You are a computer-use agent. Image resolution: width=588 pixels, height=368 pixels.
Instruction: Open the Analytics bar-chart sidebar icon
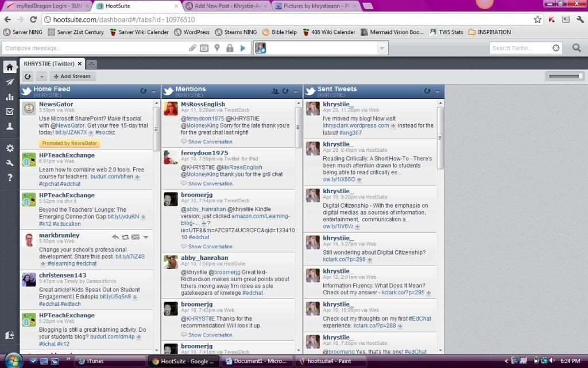tap(10, 97)
